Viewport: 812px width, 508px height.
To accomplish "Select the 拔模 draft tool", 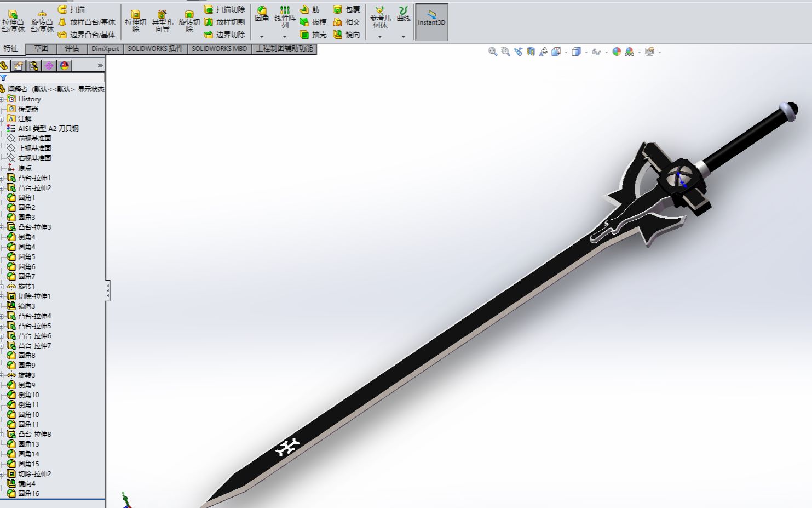I will pyautogui.click(x=313, y=22).
